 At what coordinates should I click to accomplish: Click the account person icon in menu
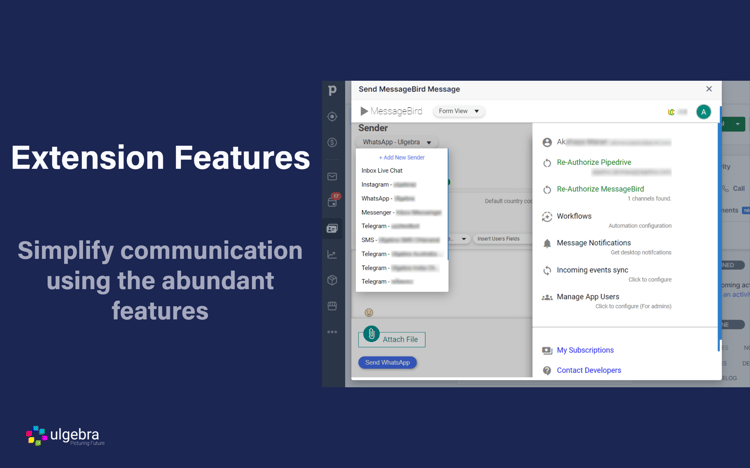click(547, 142)
